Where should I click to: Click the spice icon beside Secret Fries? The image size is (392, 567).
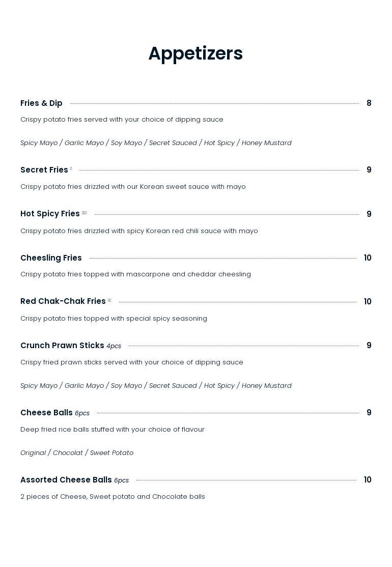(x=71, y=168)
